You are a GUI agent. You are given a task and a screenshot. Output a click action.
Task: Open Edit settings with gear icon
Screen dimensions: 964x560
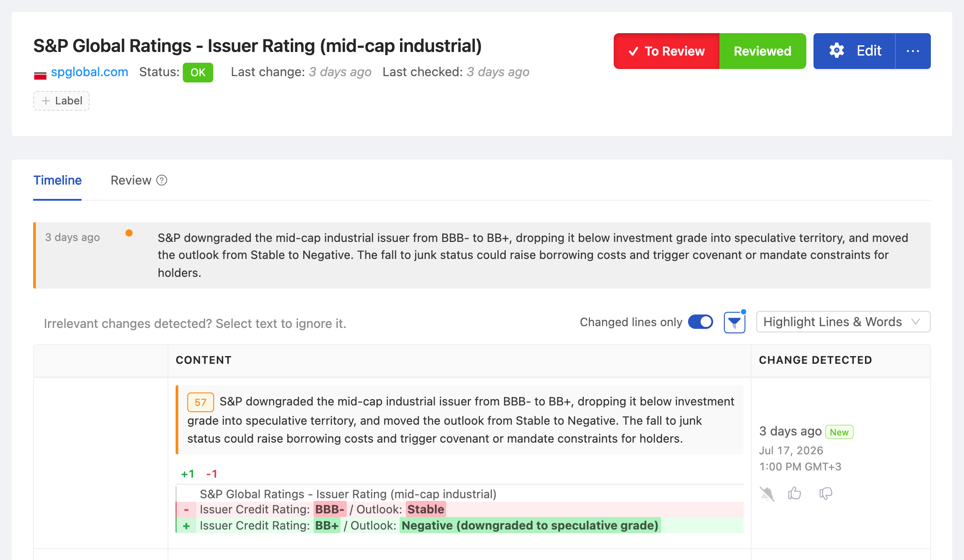pyautogui.click(x=854, y=51)
